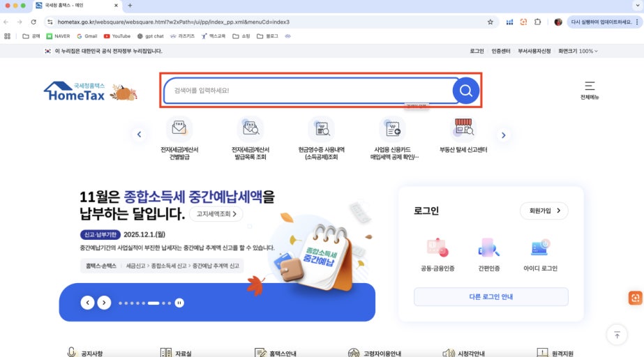Select the first banner indicator dot
This screenshot has width=644, height=357.
[x=120, y=303]
